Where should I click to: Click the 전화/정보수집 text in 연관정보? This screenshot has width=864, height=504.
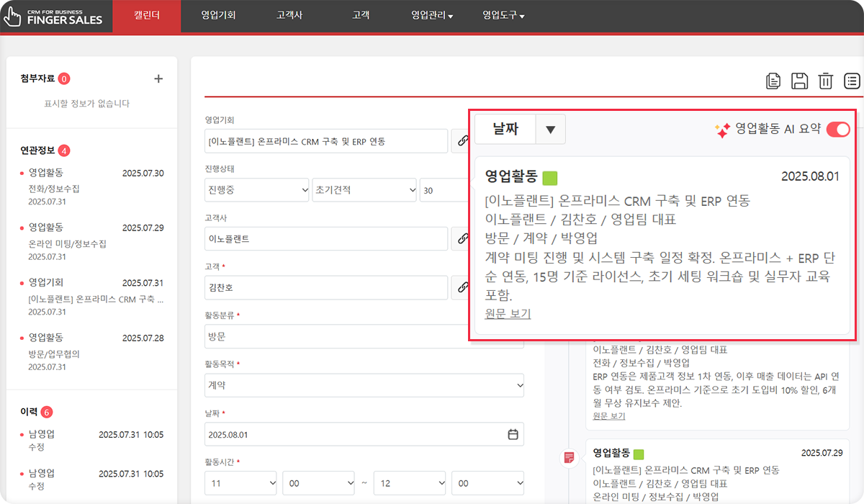coord(54,189)
